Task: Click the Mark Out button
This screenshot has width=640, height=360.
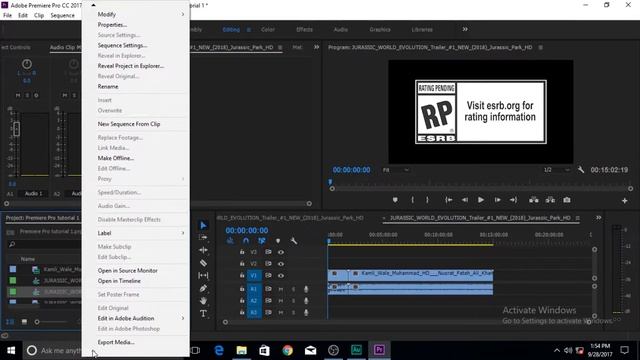Action: point(427,200)
